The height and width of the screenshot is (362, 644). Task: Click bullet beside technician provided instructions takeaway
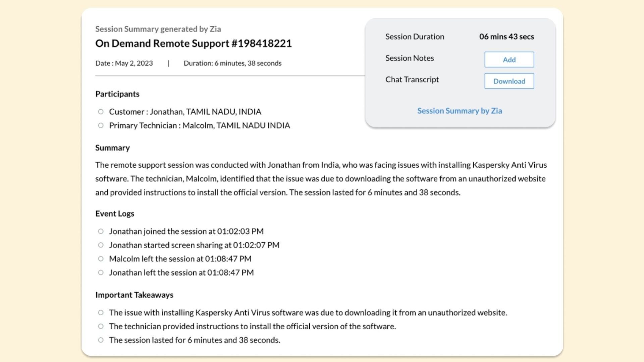(101, 326)
